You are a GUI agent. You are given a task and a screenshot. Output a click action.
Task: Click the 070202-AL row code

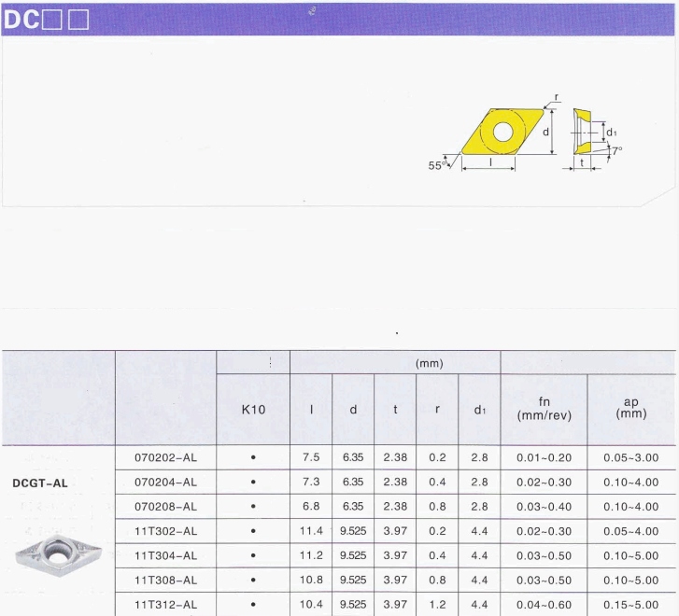coord(166,457)
